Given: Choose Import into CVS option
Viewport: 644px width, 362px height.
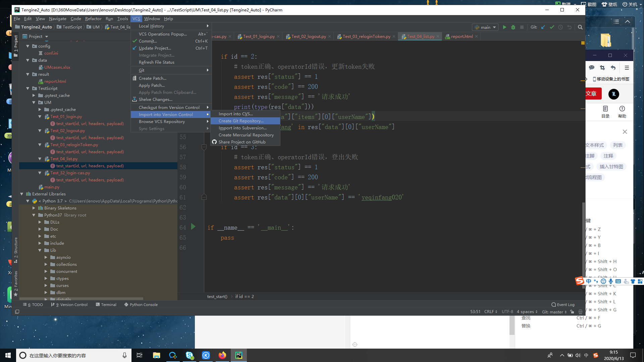Looking at the screenshot, I should 245,114.
